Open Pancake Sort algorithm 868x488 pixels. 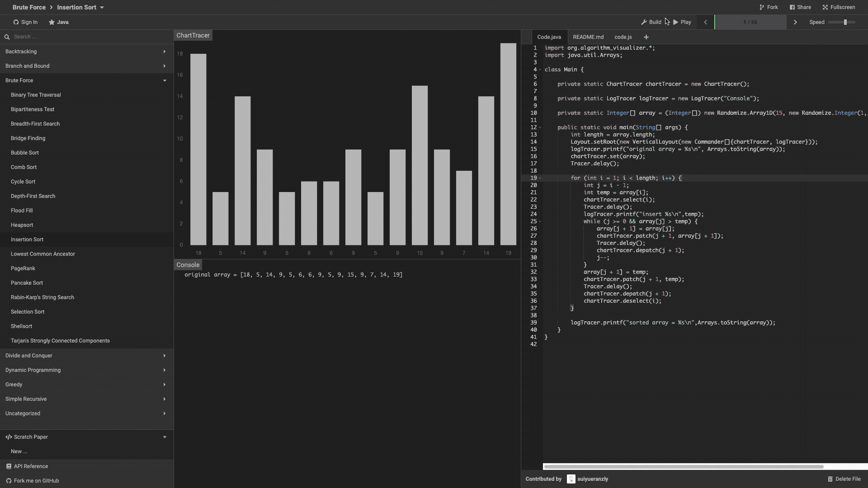87,283
